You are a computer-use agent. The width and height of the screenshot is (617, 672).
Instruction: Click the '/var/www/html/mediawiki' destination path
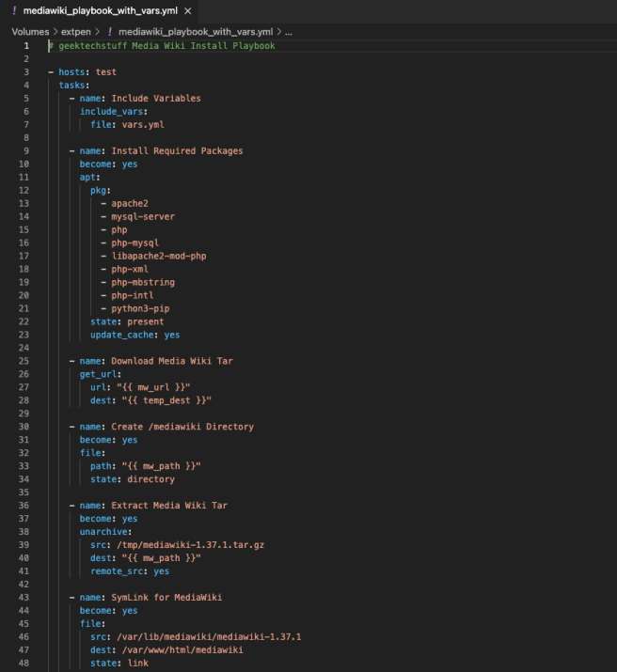pos(182,650)
